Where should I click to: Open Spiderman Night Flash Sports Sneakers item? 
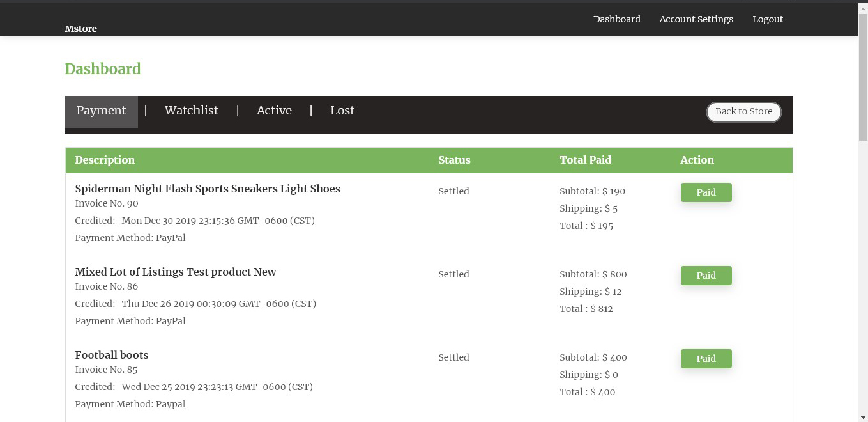(208, 189)
